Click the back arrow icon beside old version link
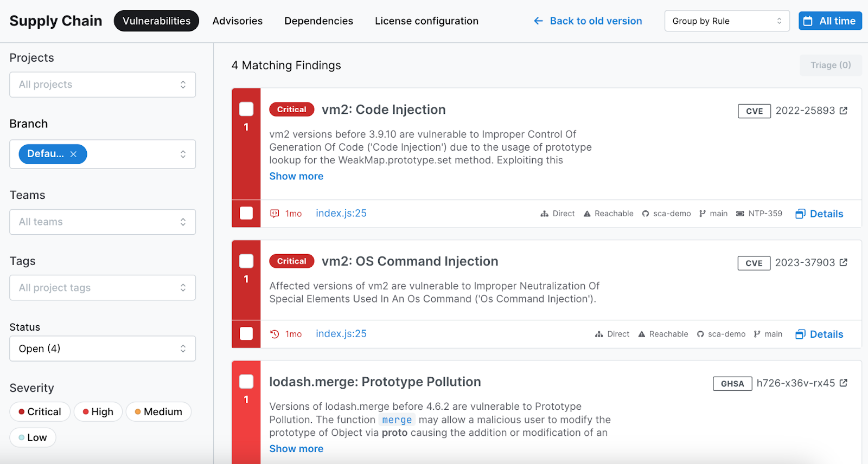The height and width of the screenshot is (464, 868). tap(538, 21)
